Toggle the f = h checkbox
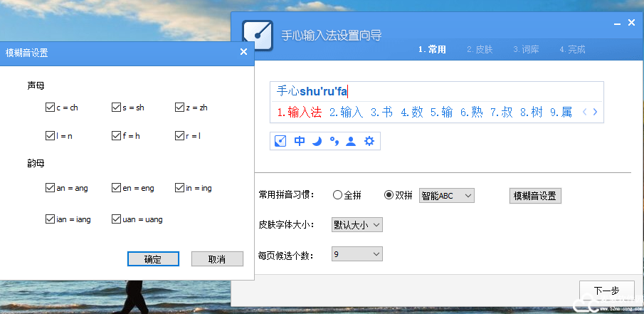The width and height of the screenshot is (644, 314). pyautogui.click(x=126, y=135)
